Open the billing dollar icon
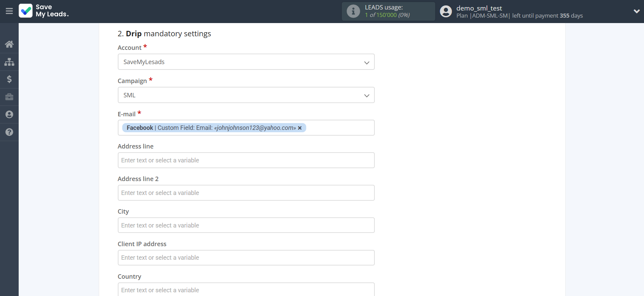Viewport: 644px width, 296px height. 9,79
